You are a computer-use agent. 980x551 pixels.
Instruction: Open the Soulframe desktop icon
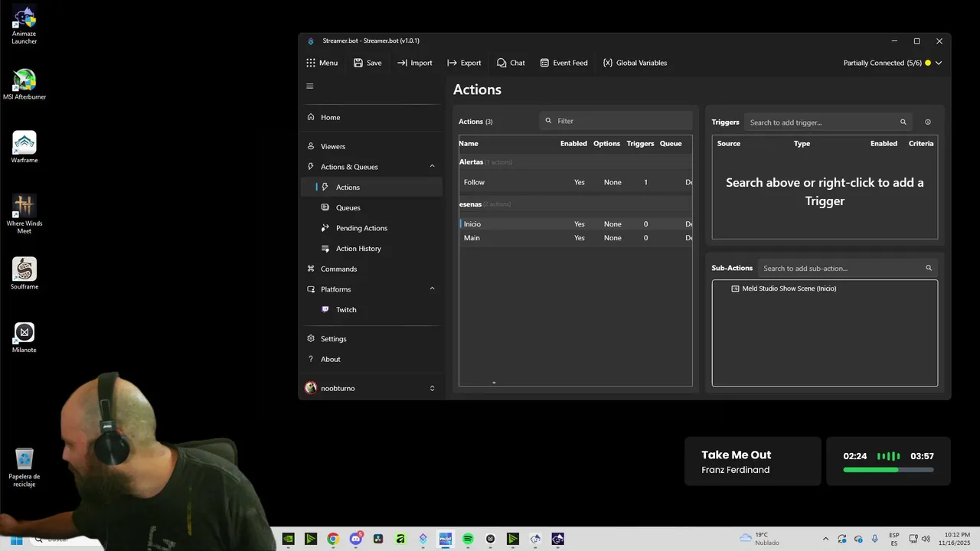click(24, 273)
